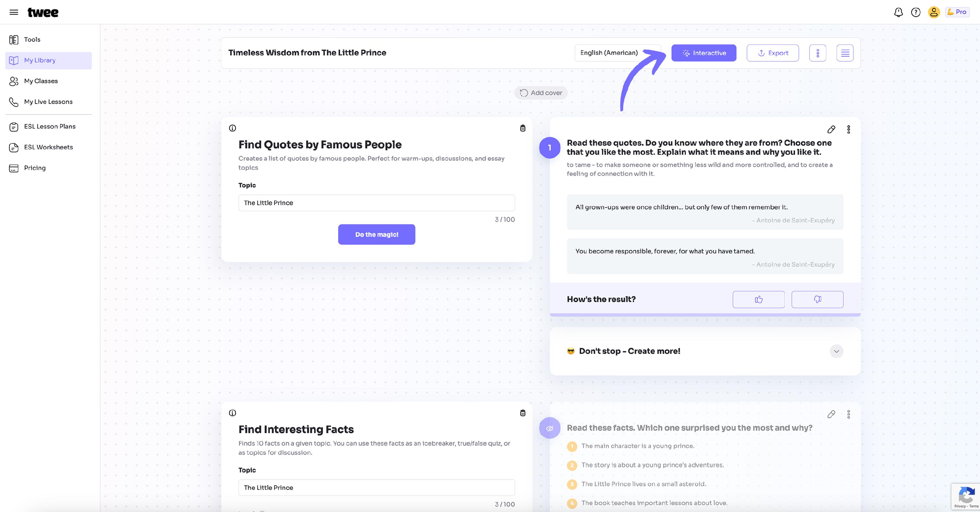Show info for Find Interesting Facts
This screenshot has width=980, height=512.
pos(233,413)
